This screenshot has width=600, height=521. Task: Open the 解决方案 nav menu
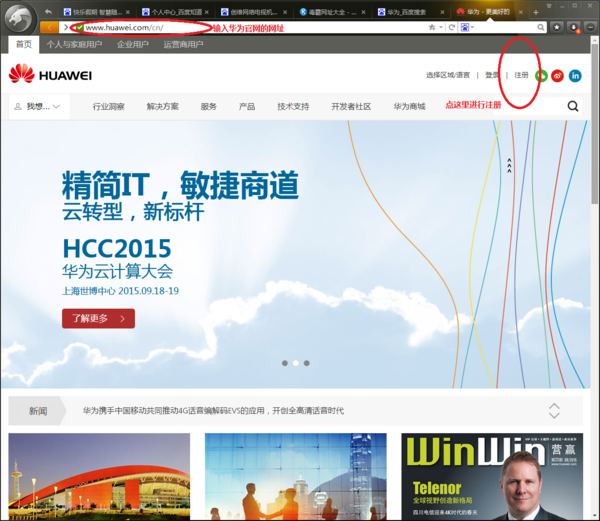[x=163, y=106]
